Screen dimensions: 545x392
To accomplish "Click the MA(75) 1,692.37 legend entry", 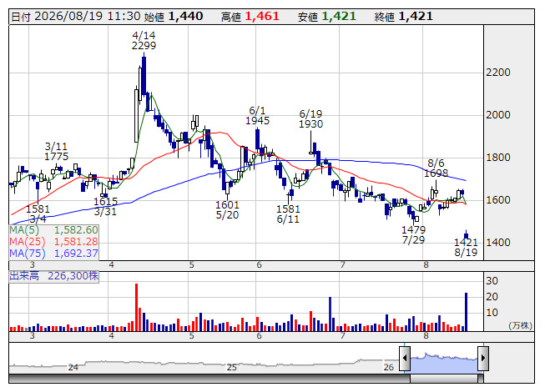I will [54, 254].
